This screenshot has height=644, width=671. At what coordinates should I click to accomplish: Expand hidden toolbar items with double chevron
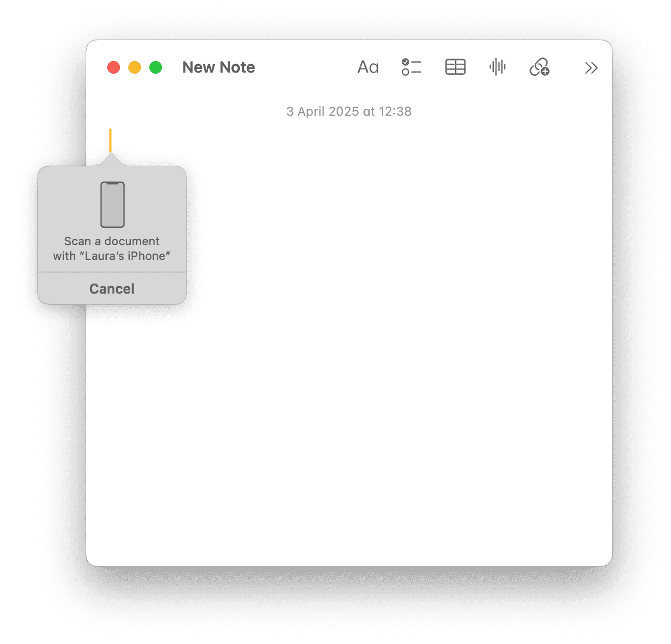pos(591,68)
